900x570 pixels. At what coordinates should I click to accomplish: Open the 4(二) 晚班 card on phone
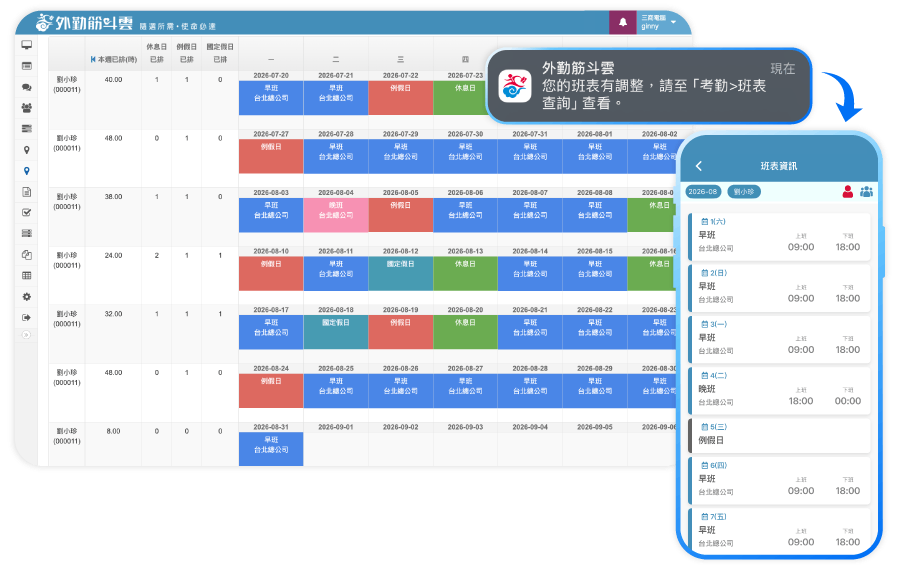[x=779, y=390]
